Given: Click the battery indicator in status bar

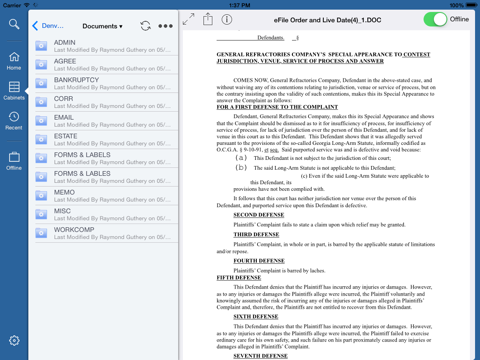Looking at the screenshot, I should [x=472, y=5].
